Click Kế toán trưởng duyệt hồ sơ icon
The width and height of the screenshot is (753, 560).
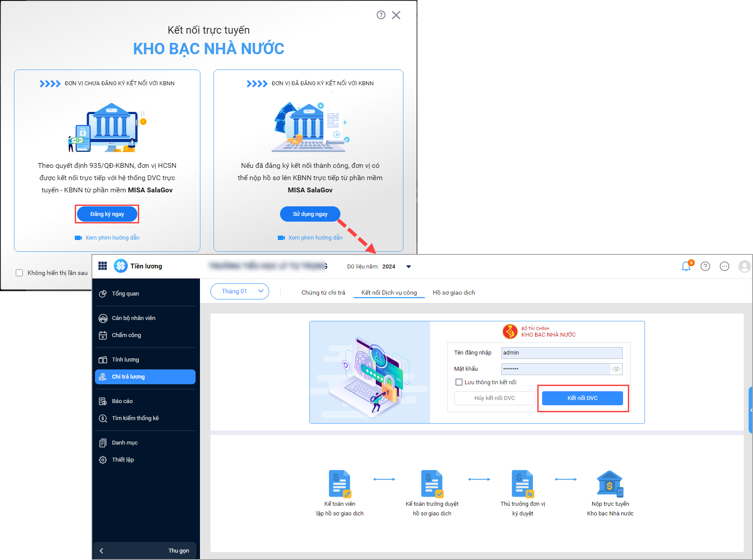tap(432, 484)
